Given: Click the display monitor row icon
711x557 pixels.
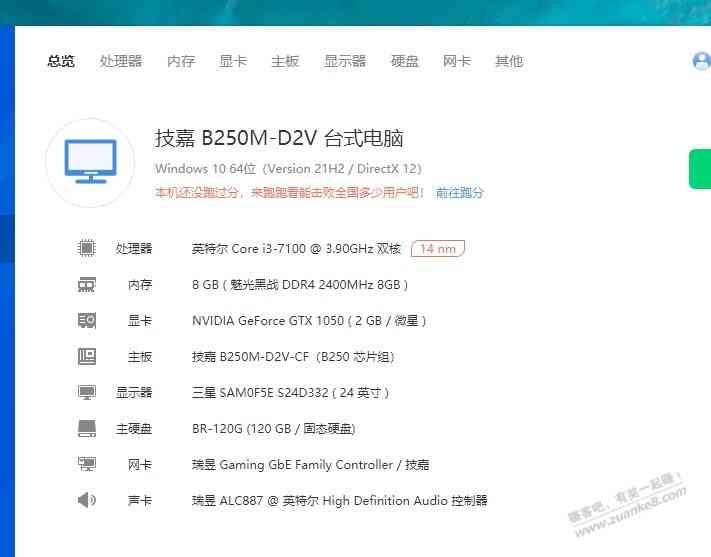Looking at the screenshot, I should click(87, 392).
